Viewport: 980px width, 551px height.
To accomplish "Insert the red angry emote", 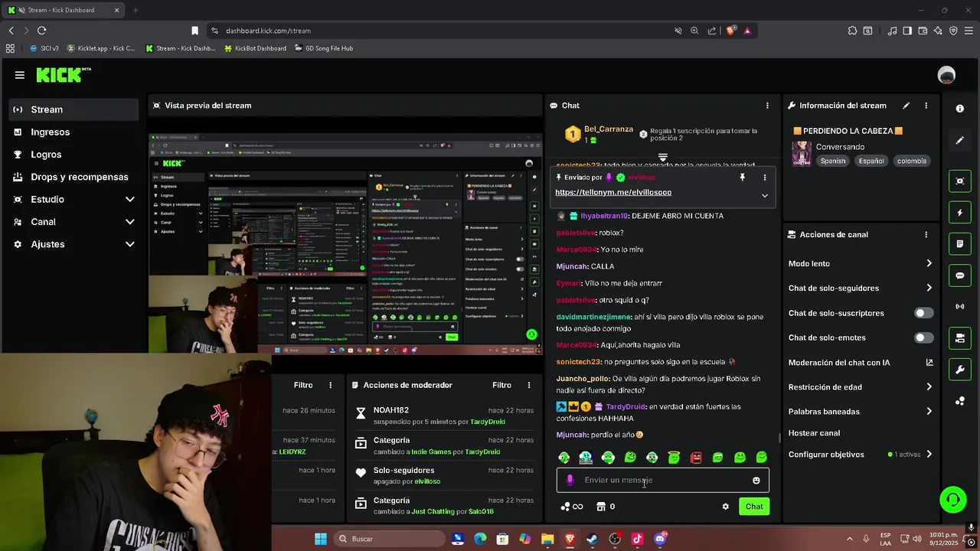I will point(696,458).
